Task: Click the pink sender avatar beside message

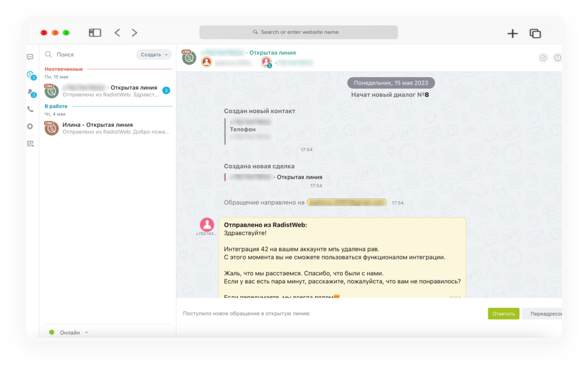Action: tap(207, 225)
